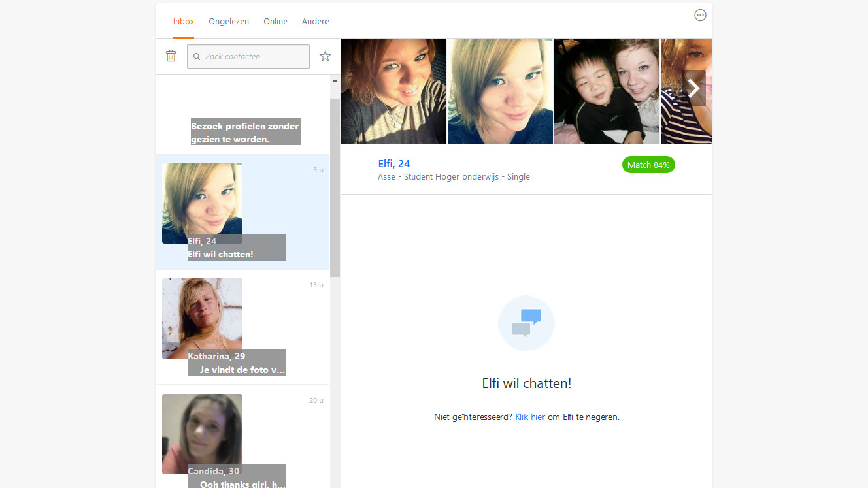Select the Andere tab
Screen dimensions: 868x488
pyautogui.click(x=316, y=21)
